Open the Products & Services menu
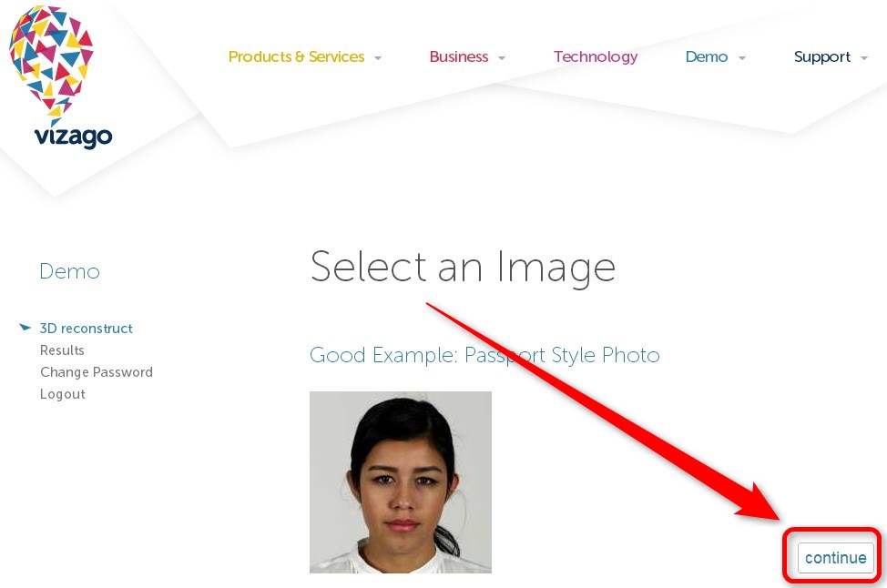 click(x=296, y=56)
